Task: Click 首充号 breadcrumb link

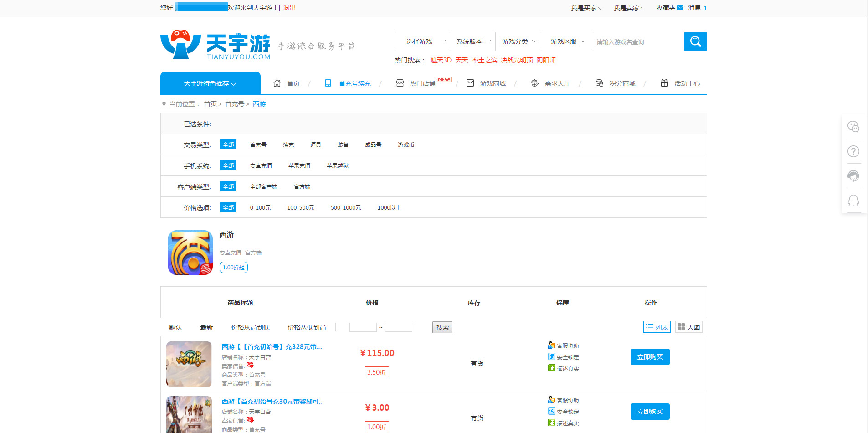Action: point(235,104)
